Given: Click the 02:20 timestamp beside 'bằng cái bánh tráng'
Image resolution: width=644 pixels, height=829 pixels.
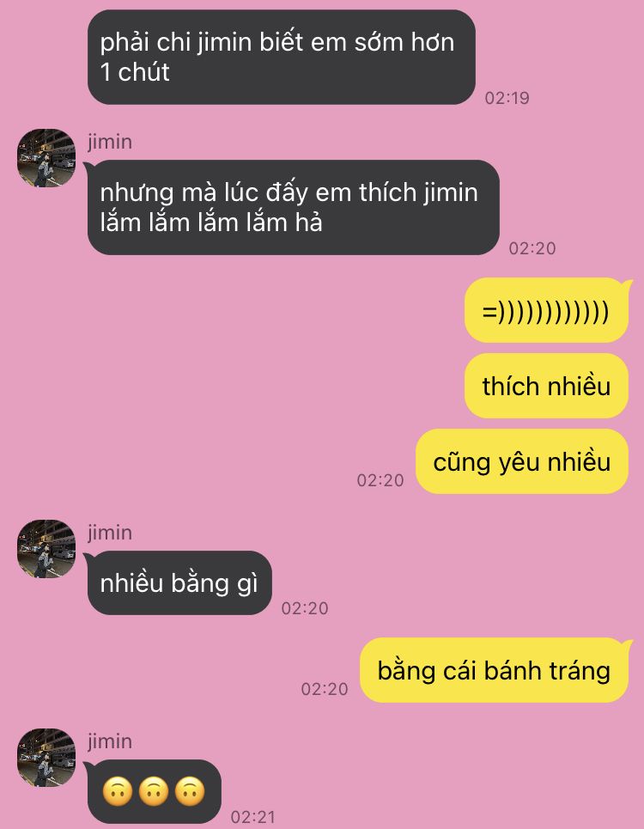Looking at the screenshot, I should pyautogui.click(x=325, y=689).
